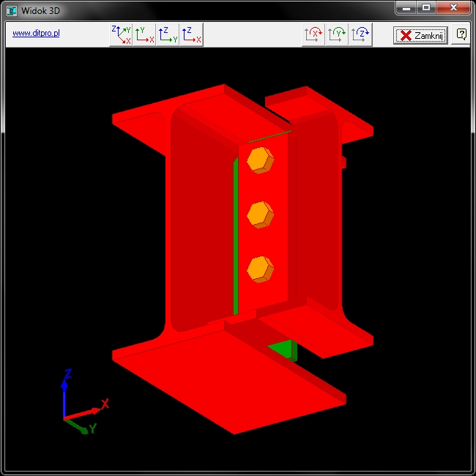Minimize the Widok 3D window

click(406, 7)
